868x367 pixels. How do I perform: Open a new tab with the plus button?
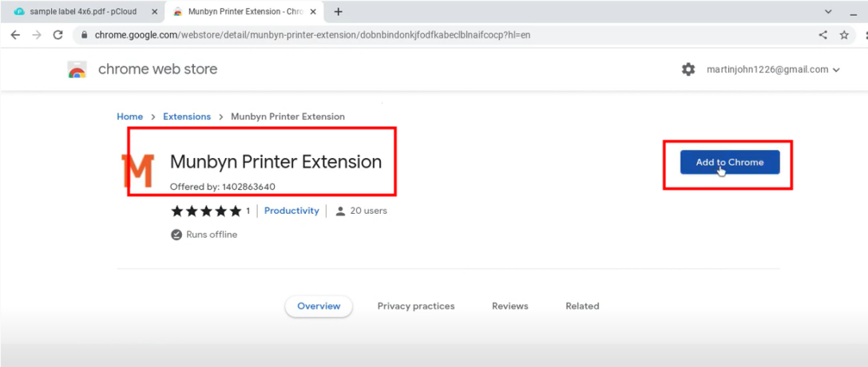(x=339, y=12)
